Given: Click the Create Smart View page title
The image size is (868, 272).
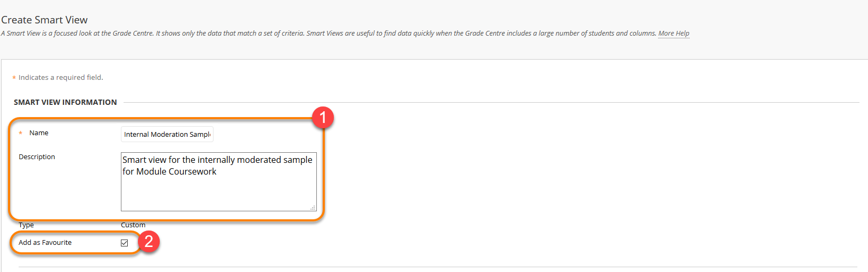Looking at the screenshot, I should click(44, 20).
